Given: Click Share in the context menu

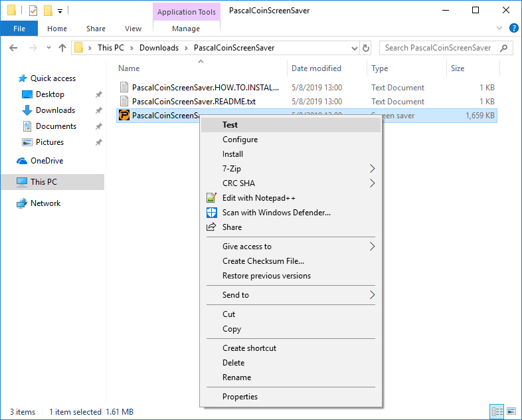Looking at the screenshot, I should (x=291, y=227).
